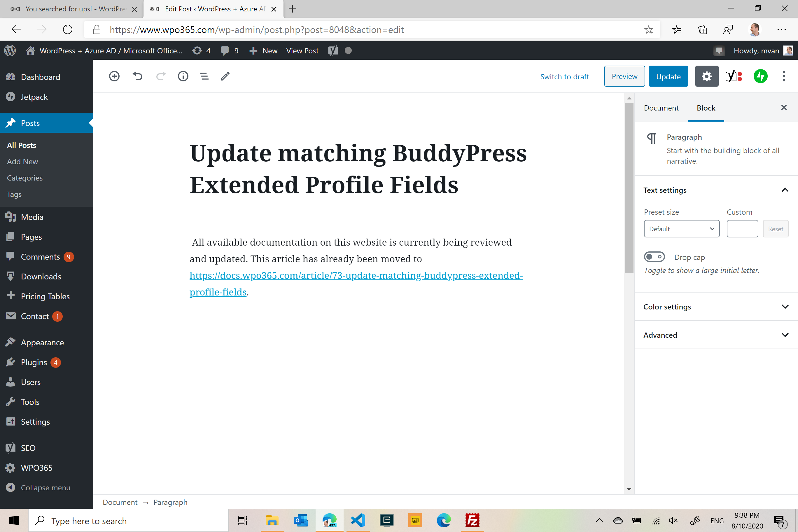Image resolution: width=798 pixels, height=532 pixels.
Task: Undo the last edit
Action: click(x=137, y=76)
